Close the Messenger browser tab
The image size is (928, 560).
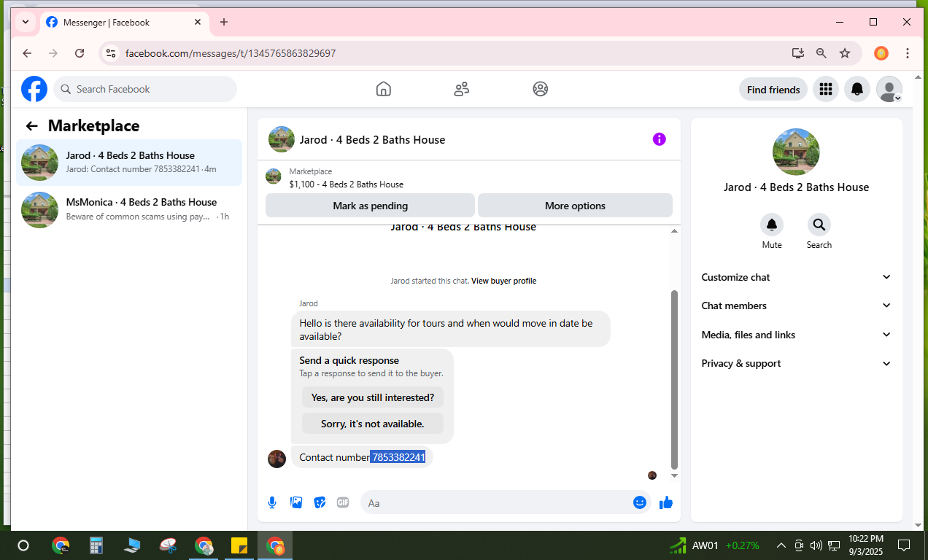pos(198,22)
